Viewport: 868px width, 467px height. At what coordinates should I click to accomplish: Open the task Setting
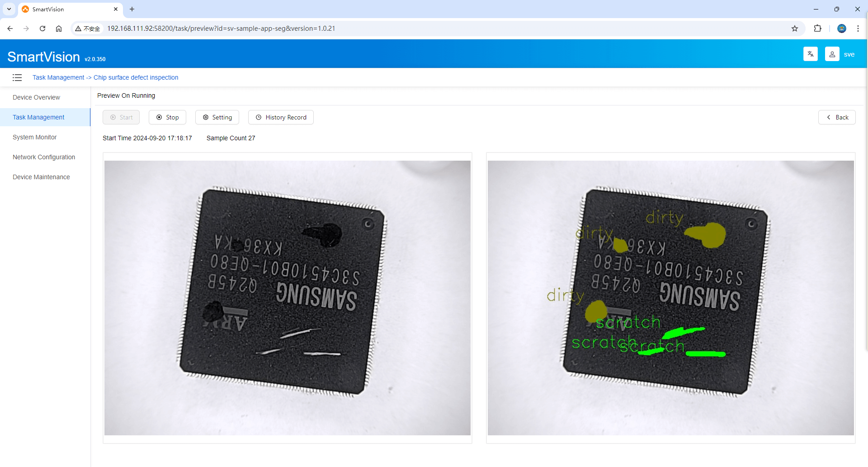[217, 117]
